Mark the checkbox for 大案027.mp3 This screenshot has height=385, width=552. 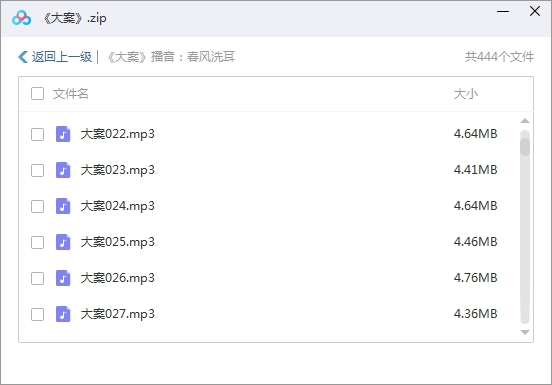37,314
